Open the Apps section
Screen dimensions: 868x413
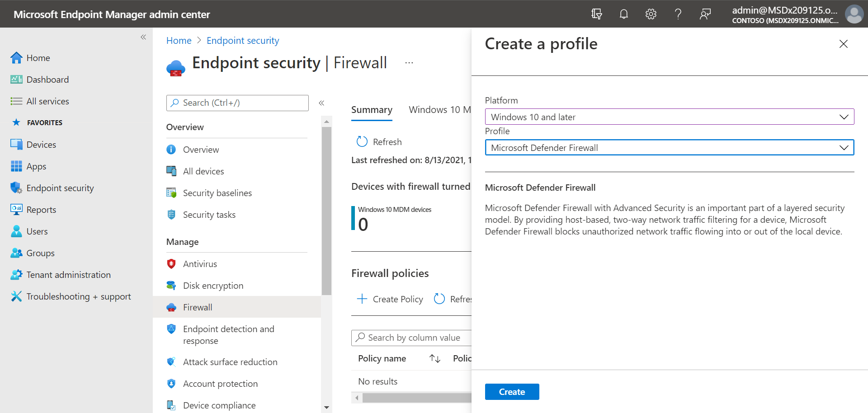(x=36, y=166)
